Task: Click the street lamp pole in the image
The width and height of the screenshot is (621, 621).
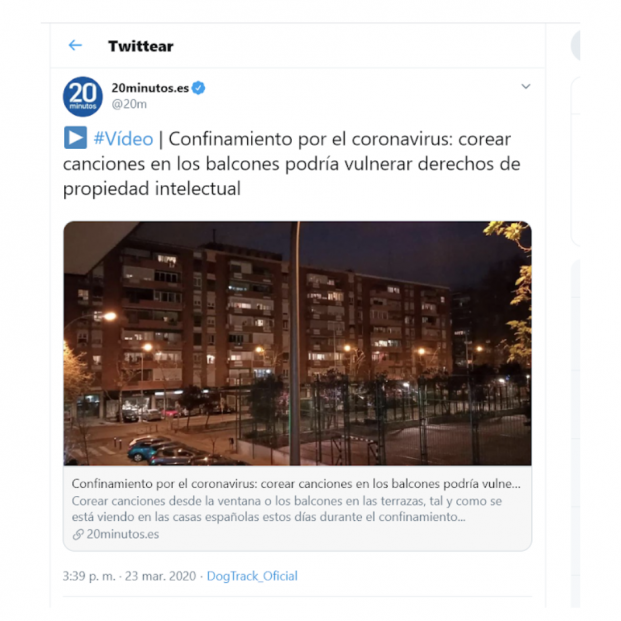Action: click(295, 343)
